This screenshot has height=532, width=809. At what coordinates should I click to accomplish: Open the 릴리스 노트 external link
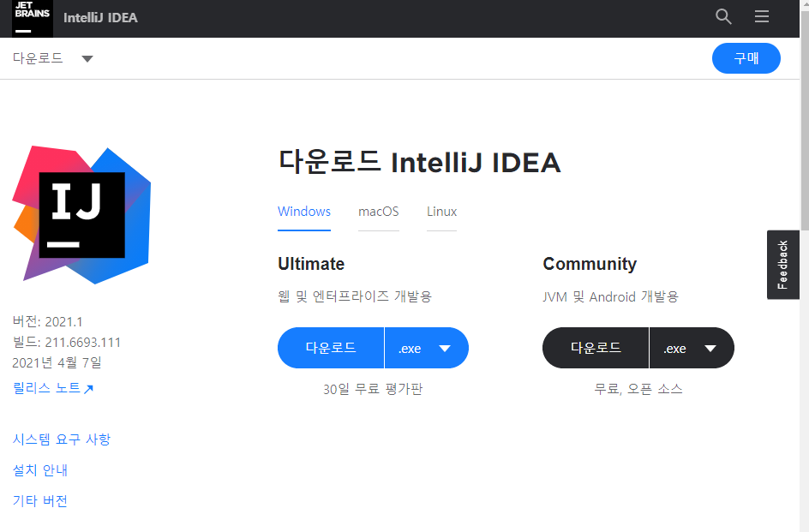point(52,388)
